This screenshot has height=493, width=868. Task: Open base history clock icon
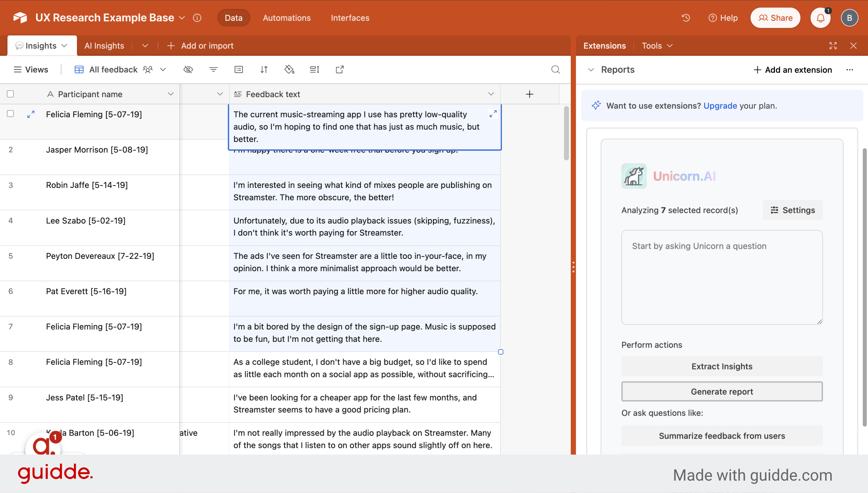click(686, 18)
